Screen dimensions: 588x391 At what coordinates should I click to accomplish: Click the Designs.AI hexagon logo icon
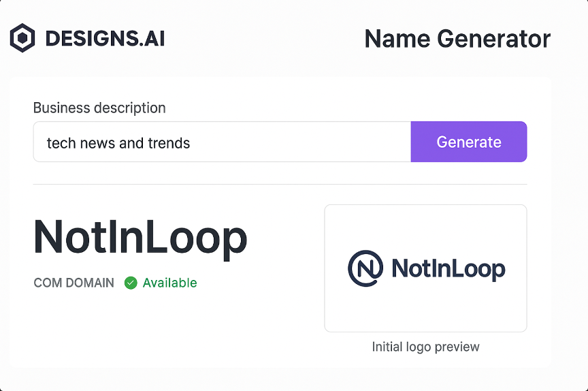pyautogui.click(x=22, y=38)
